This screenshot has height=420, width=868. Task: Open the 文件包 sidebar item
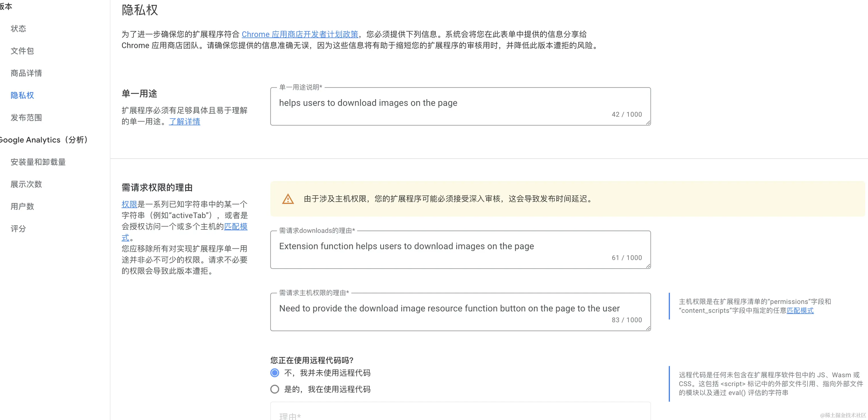click(22, 51)
